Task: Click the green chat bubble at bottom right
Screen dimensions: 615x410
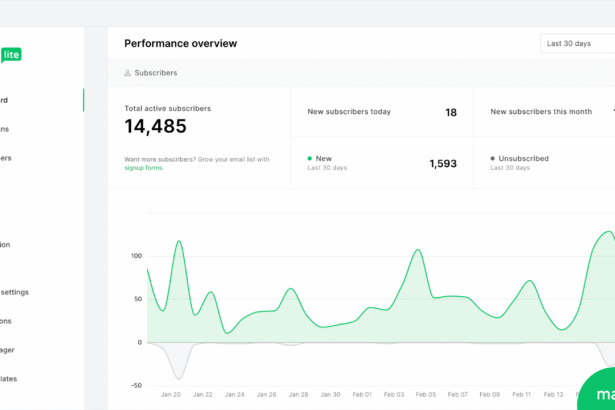Action: (x=597, y=389)
